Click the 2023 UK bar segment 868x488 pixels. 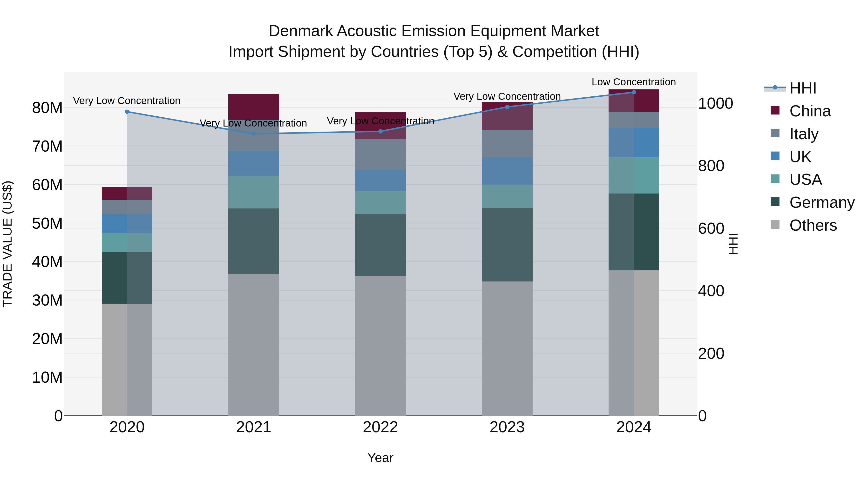[x=507, y=171]
